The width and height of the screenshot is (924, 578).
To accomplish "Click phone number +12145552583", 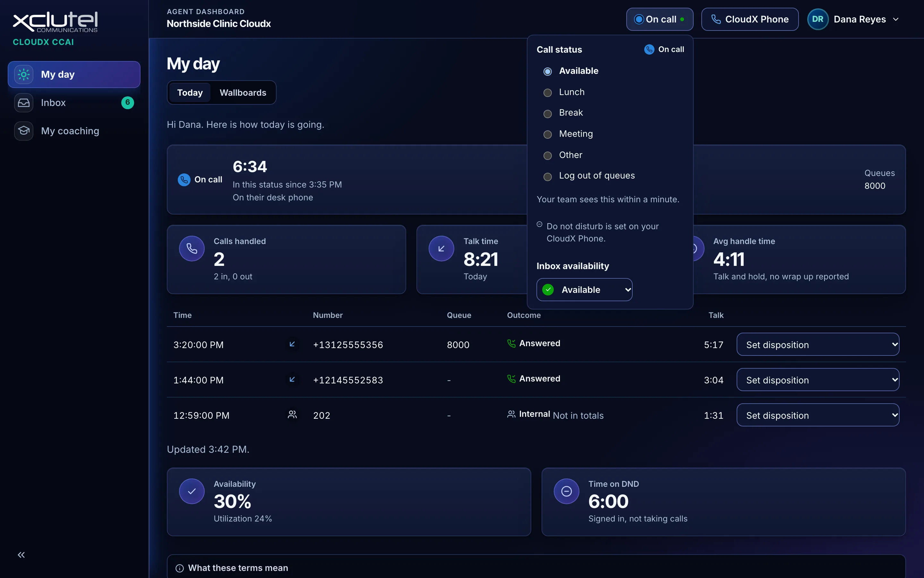I will click(x=348, y=380).
